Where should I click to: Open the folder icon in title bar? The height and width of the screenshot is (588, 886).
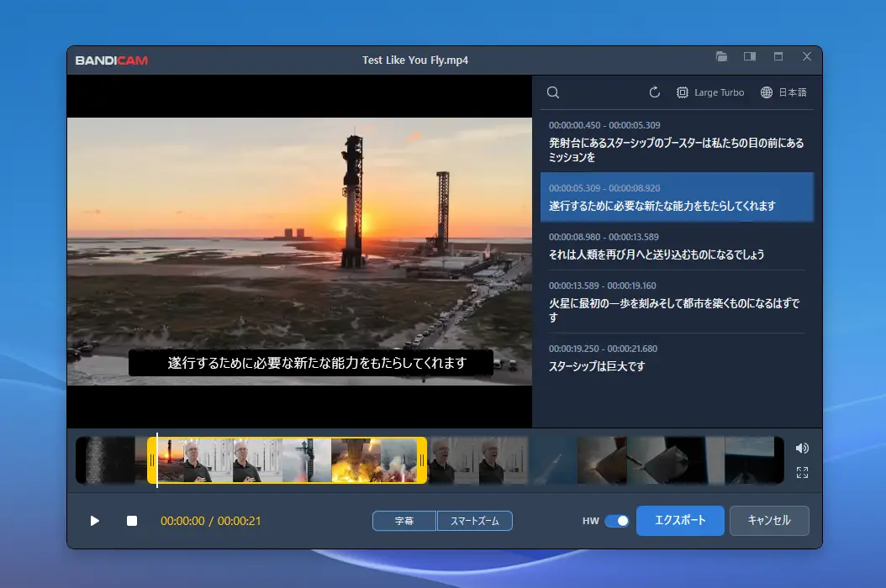[721, 56]
